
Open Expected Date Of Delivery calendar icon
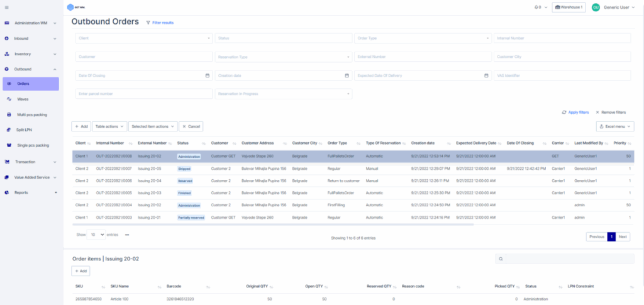tap(486, 75)
